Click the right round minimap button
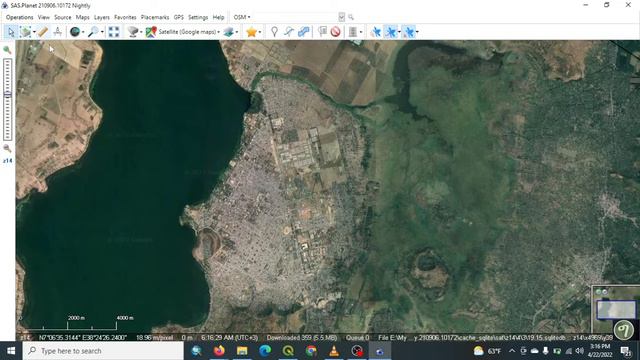Image resolution: width=640 pixels, height=360 pixels. (604, 292)
